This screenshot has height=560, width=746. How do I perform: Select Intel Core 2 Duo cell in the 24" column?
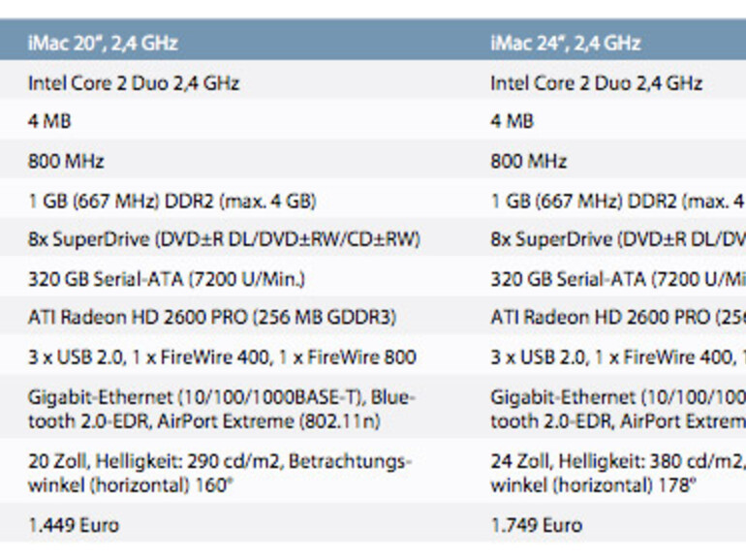coord(596,83)
